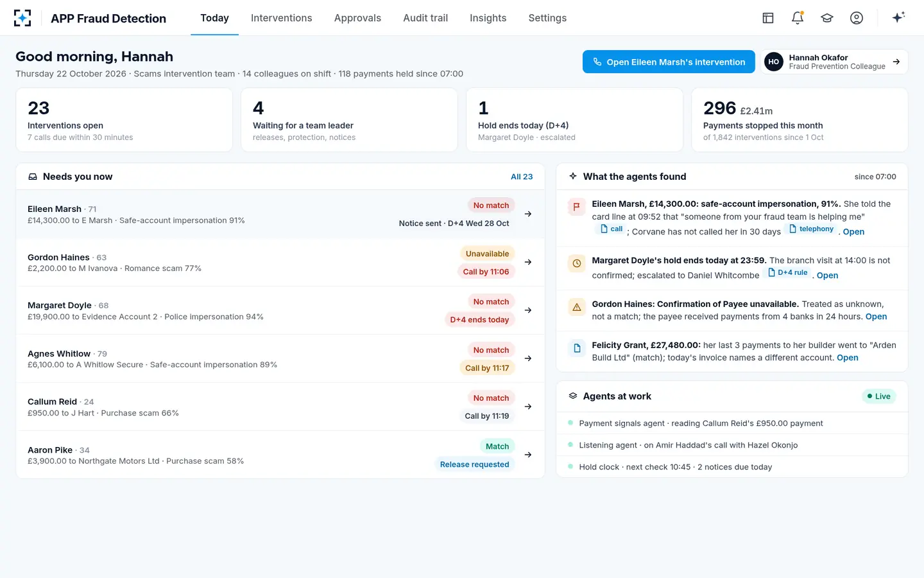Open the notifications bell
Viewport: 924px width, 578px height.
pos(798,18)
